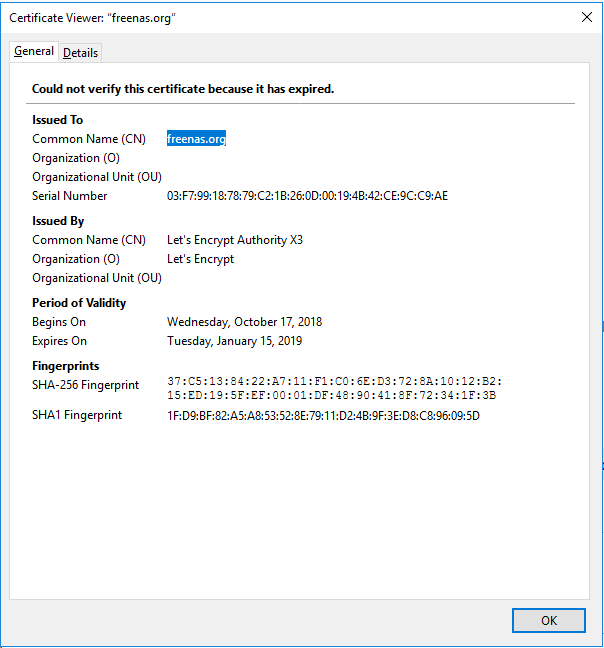Click the highlighted freenas.org common name
The image size is (604, 648).
click(196, 138)
